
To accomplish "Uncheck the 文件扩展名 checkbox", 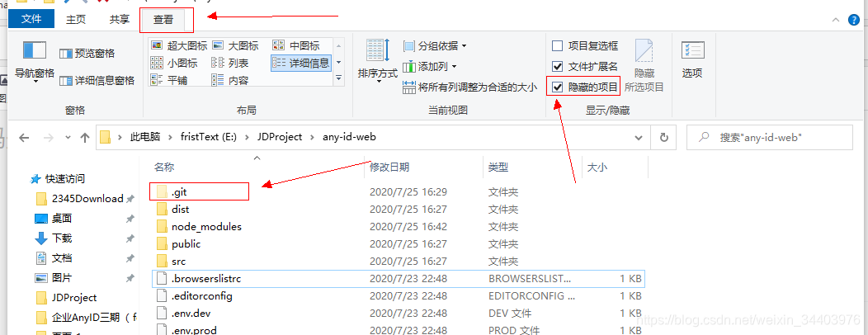I will (x=558, y=67).
